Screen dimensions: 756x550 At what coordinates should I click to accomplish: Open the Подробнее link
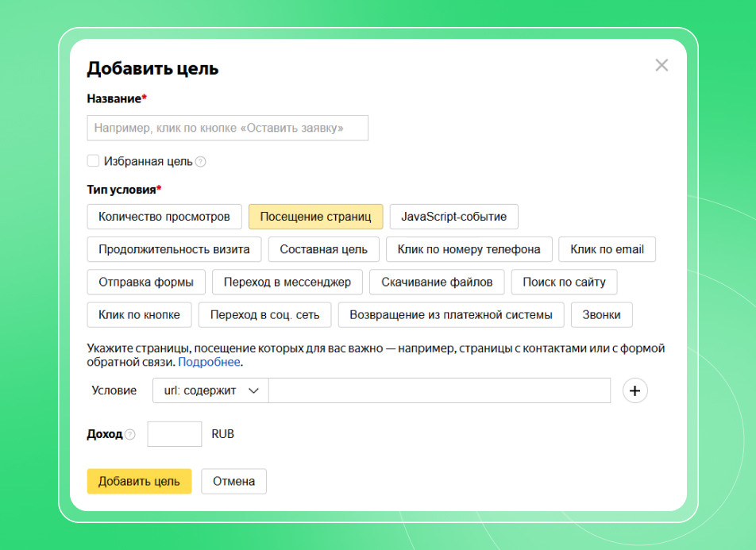click(x=210, y=362)
